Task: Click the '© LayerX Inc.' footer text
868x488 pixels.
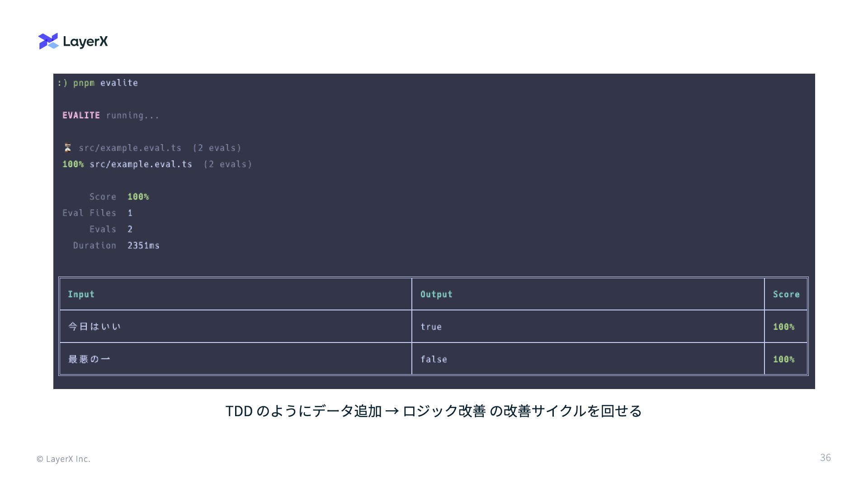Action: [63, 459]
